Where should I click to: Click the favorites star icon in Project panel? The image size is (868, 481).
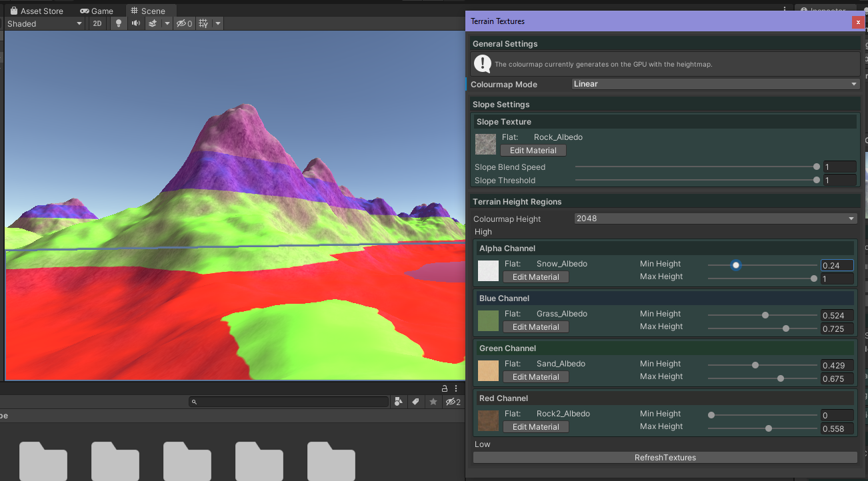tap(433, 402)
